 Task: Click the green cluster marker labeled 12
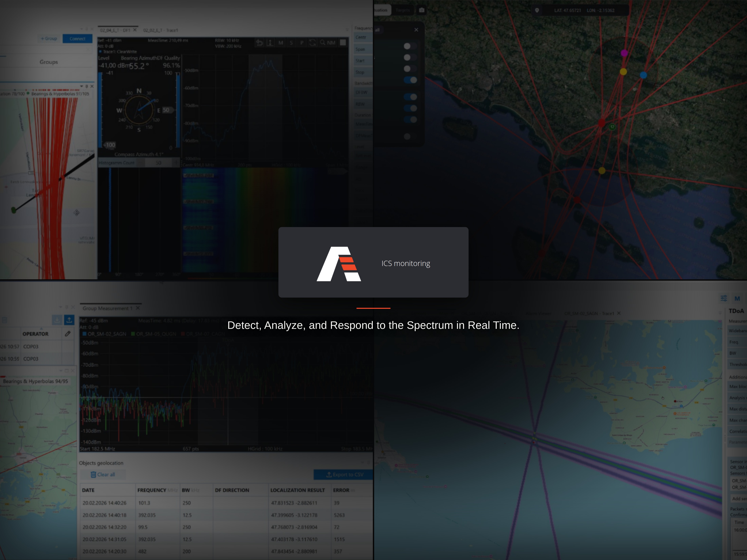[x=612, y=127]
